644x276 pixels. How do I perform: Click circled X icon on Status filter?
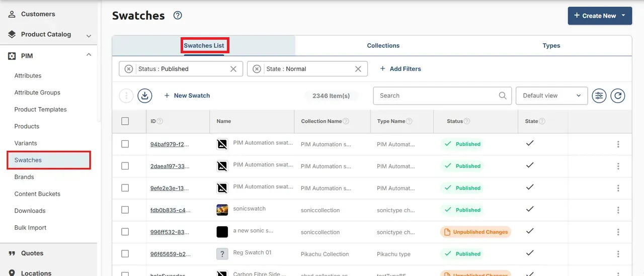tap(129, 69)
